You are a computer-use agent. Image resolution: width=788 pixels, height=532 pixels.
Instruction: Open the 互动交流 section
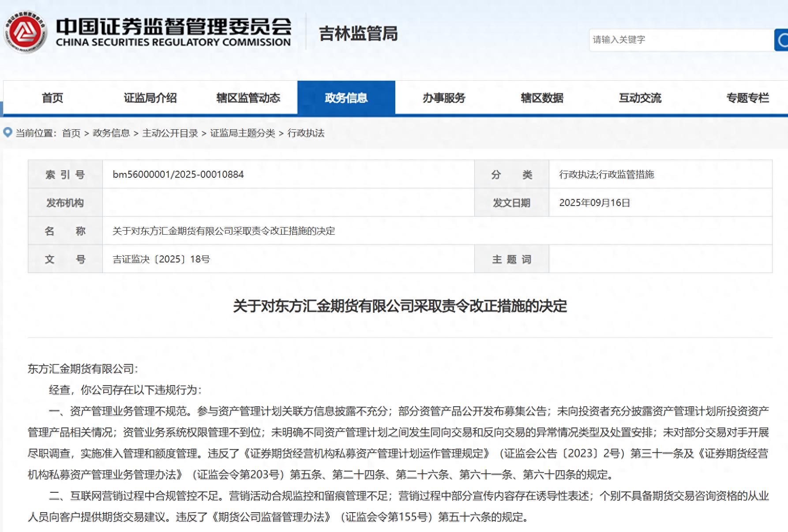[x=641, y=98]
